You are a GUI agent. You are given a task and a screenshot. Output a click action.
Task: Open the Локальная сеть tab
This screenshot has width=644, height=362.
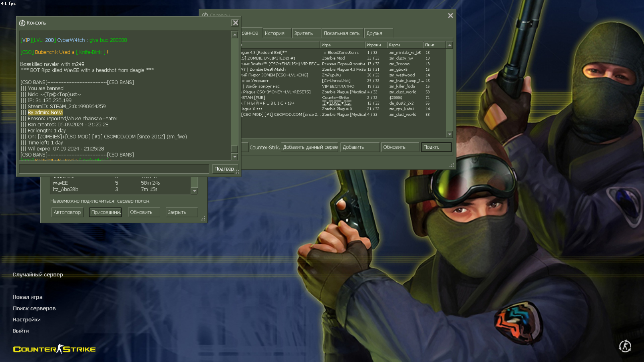[341, 33]
